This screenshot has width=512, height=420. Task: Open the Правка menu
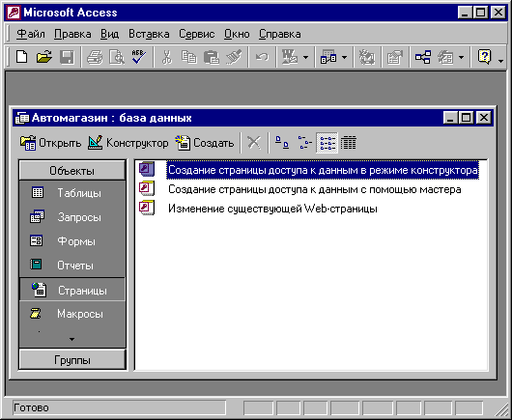coord(72,34)
